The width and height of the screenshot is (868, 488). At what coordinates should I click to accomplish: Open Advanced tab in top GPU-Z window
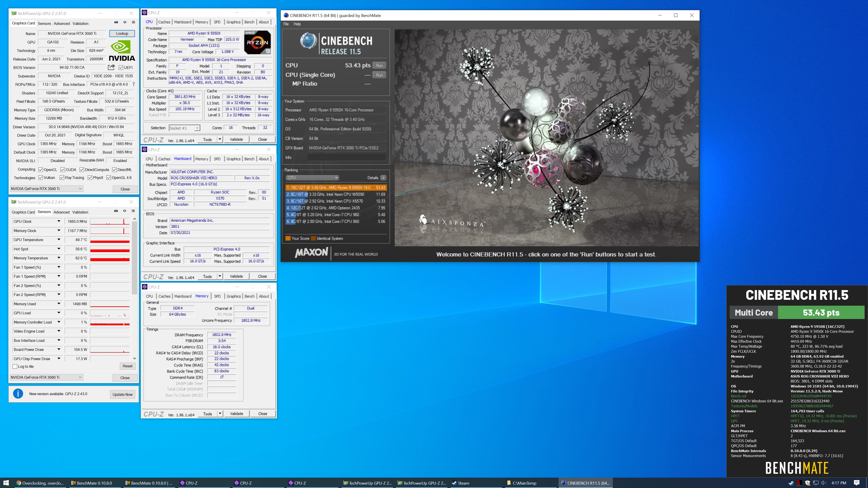(62, 23)
